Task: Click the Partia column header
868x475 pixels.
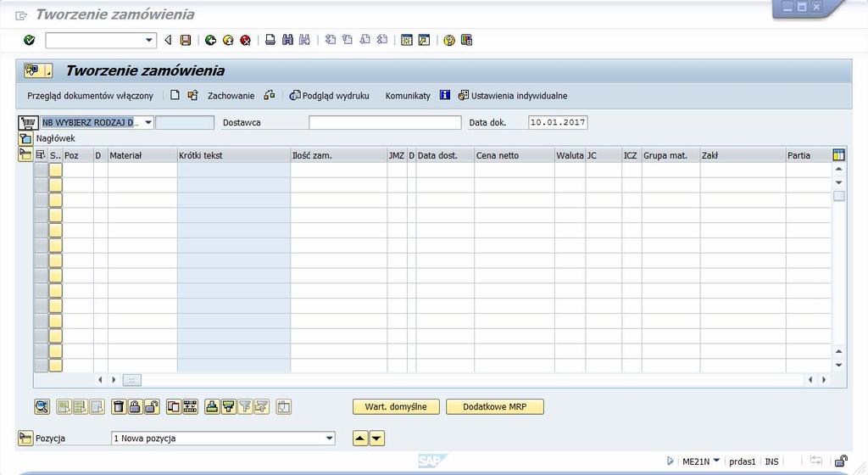Action: pos(808,155)
